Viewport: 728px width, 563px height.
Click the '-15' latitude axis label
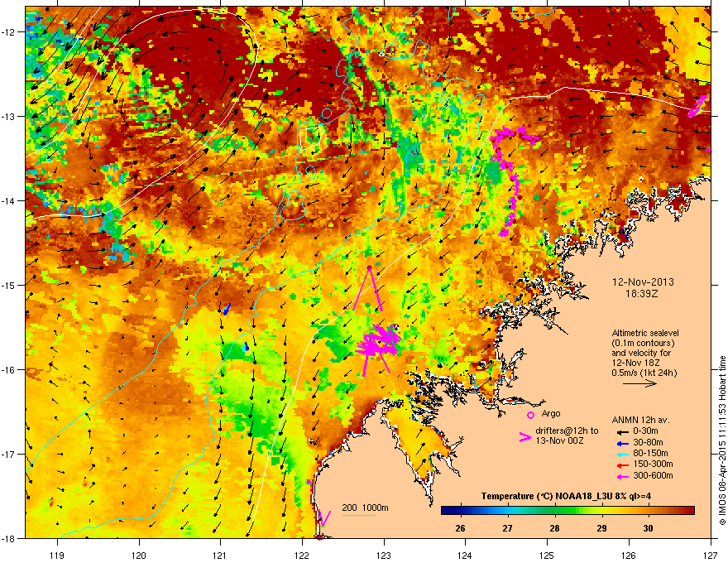(9, 285)
